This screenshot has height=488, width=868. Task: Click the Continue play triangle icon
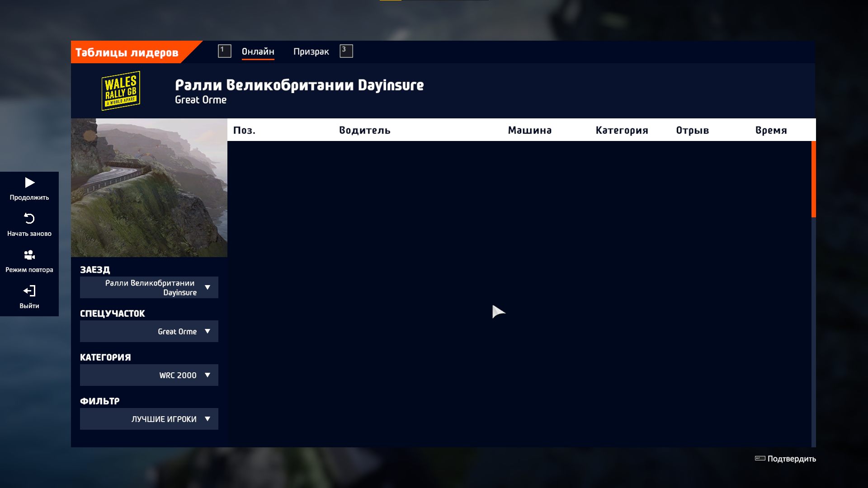pos(29,183)
